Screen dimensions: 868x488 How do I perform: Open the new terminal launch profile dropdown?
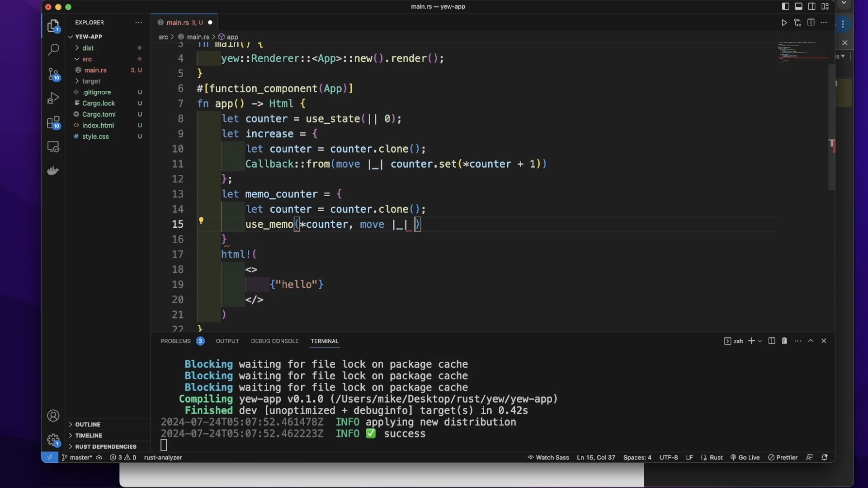point(760,341)
